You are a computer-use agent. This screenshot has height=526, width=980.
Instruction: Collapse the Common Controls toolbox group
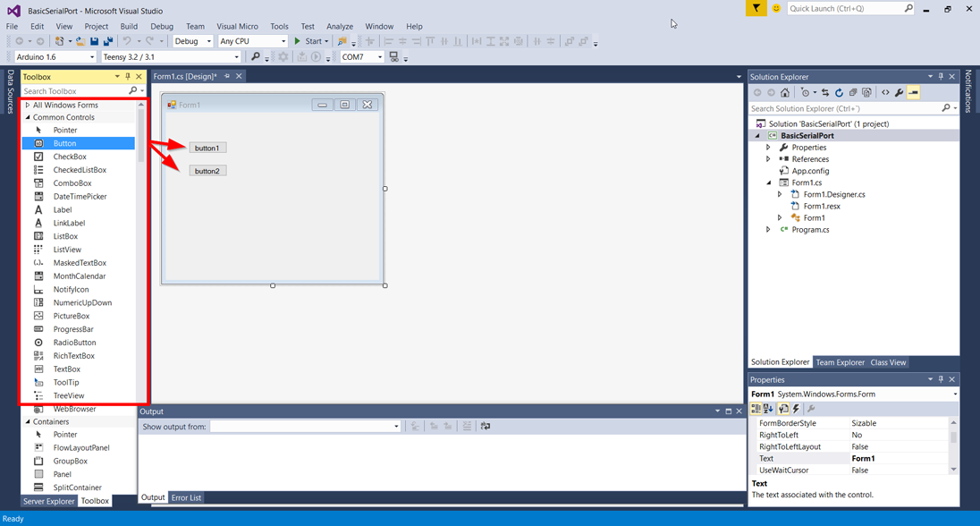pos(28,117)
